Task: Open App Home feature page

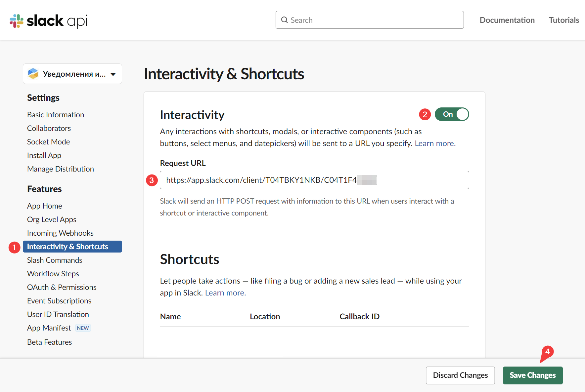Action: click(x=45, y=206)
